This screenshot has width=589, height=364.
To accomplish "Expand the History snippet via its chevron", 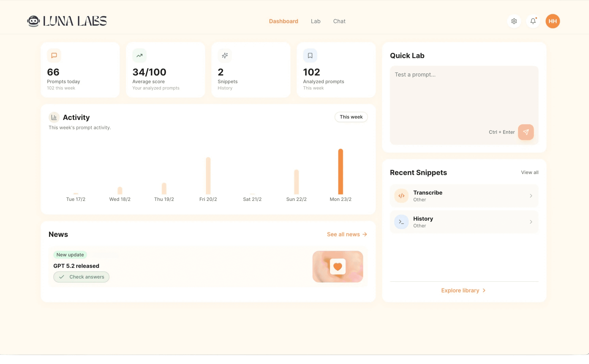I will click(x=531, y=222).
